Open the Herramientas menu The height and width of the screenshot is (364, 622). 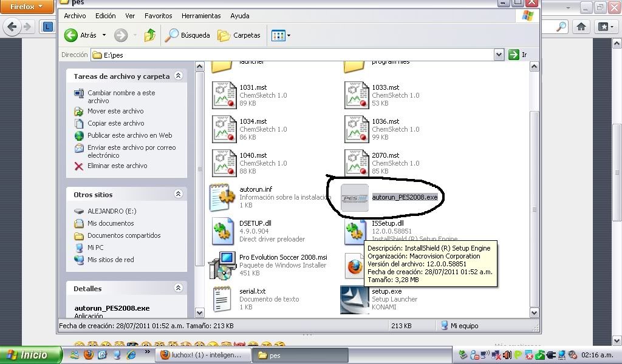pyautogui.click(x=201, y=16)
